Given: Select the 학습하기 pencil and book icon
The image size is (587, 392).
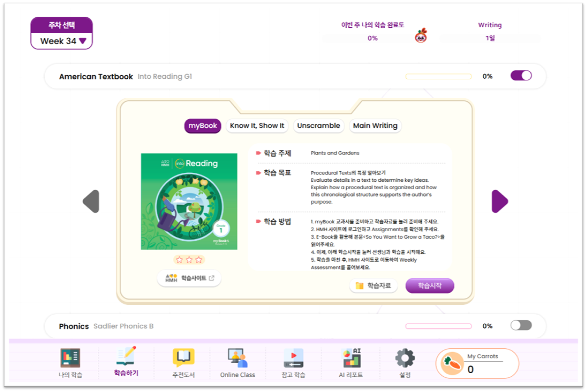Looking at the screenshot, I should pyautogui.click(x=126, y=356).
